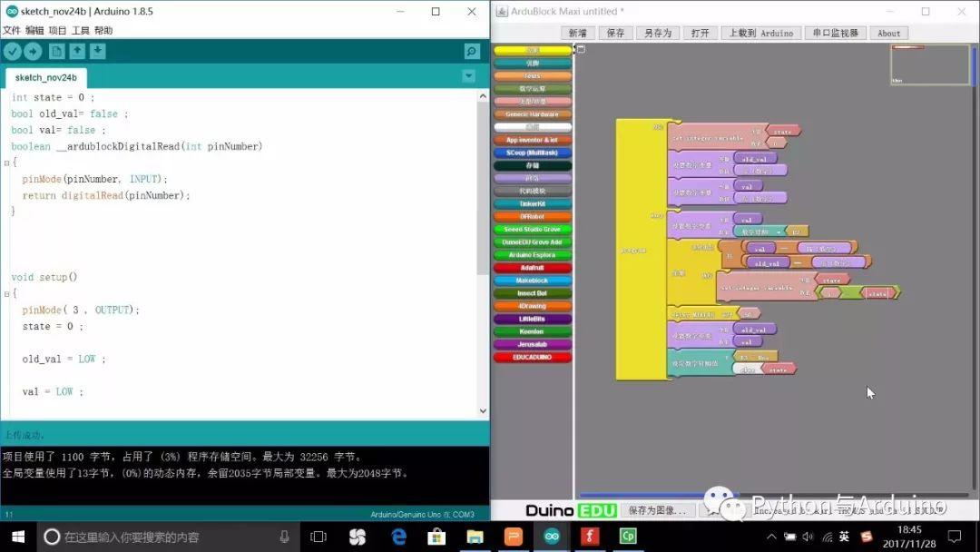Open File Explorer from the taskbar
Screen dimensions: 980x552
point(475,537)
